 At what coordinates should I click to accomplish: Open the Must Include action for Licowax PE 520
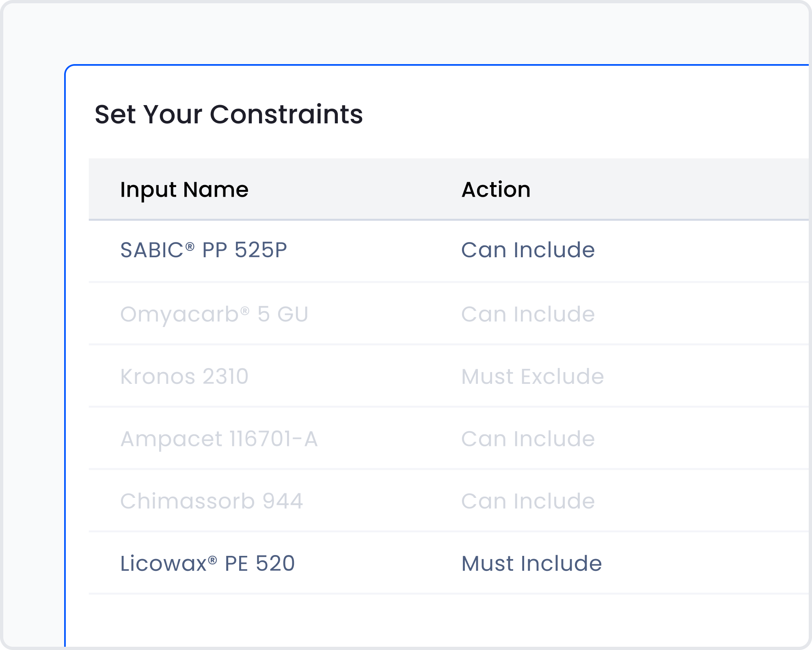tap(531, 564)
